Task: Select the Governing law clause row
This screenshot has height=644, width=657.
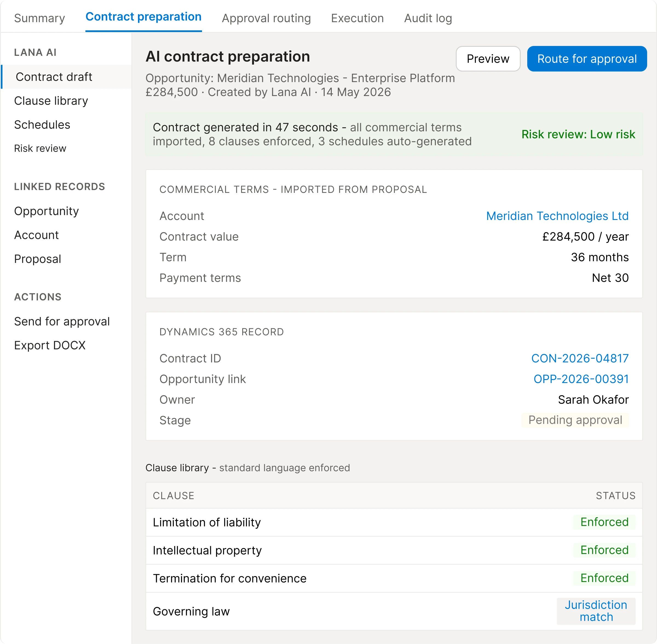Action: coord(394,611)
